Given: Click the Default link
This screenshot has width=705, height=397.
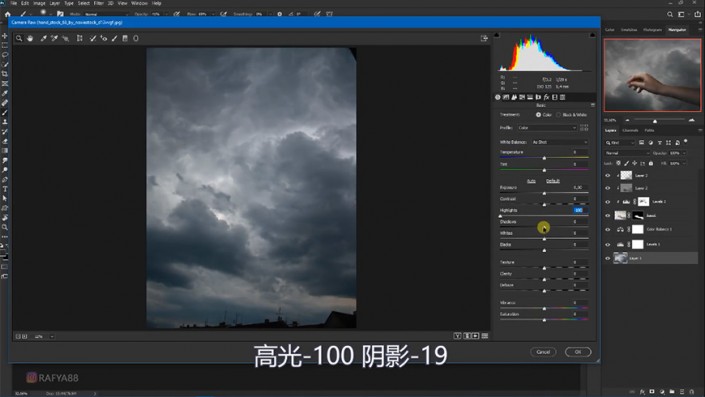Looking at the screenshot, I should coord(553,181).
